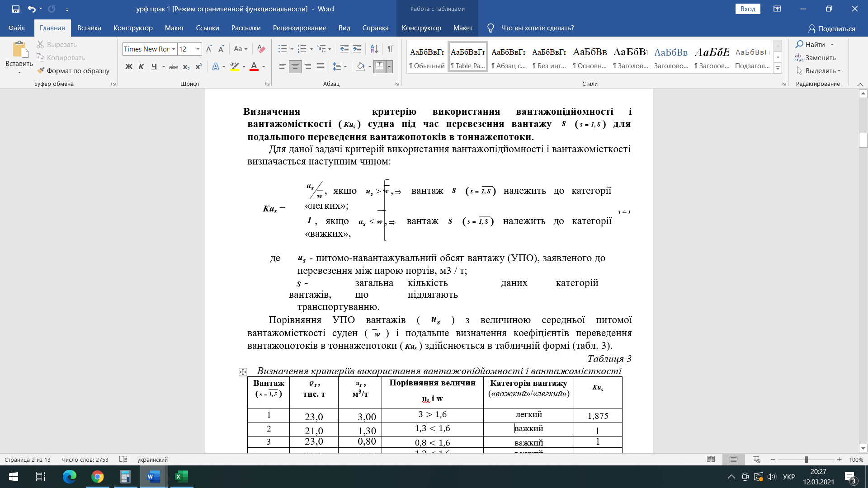
Task: Click the table move handle
Action: tap(243, 372)
